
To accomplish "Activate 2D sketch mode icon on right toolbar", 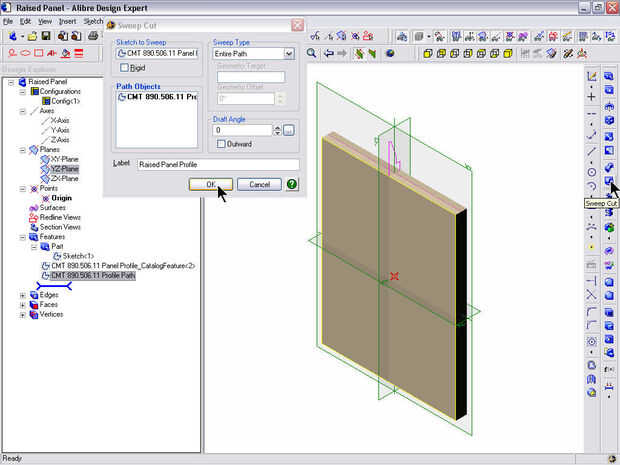I will [x=592, y=76].
